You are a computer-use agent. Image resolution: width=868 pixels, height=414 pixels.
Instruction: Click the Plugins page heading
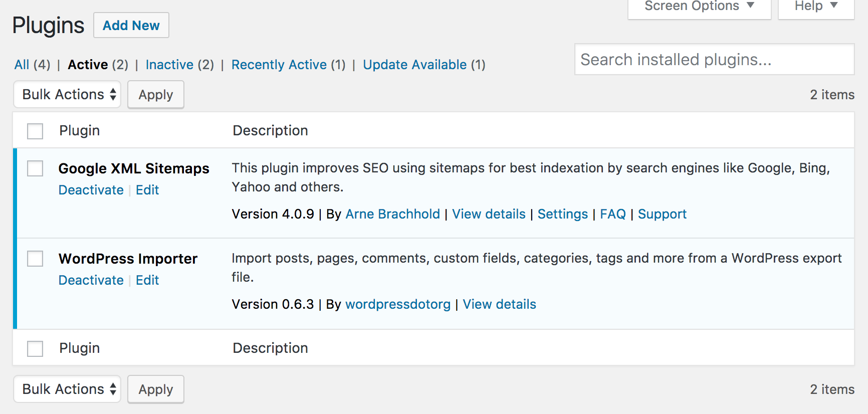click(x=48, y=25)
